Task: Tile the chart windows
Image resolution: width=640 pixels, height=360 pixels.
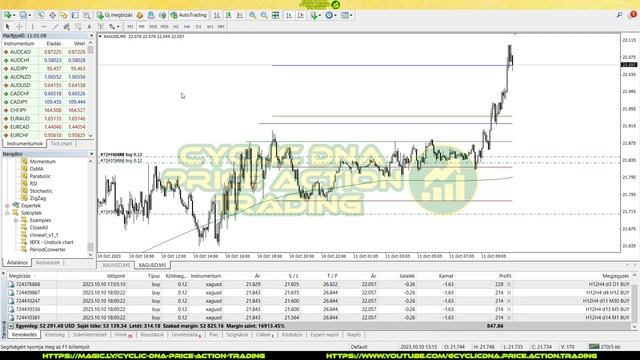Action: [276, 15]
